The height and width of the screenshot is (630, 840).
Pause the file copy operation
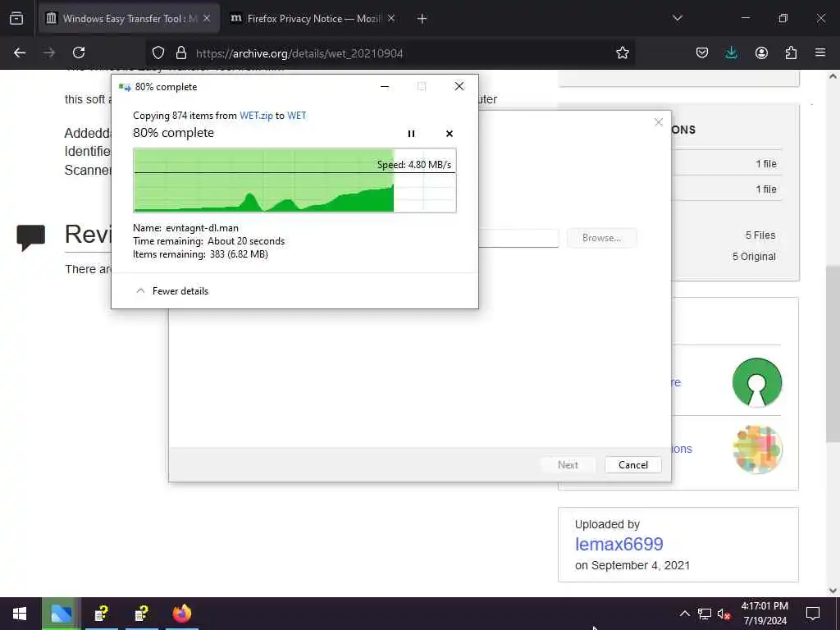[411, 134]
